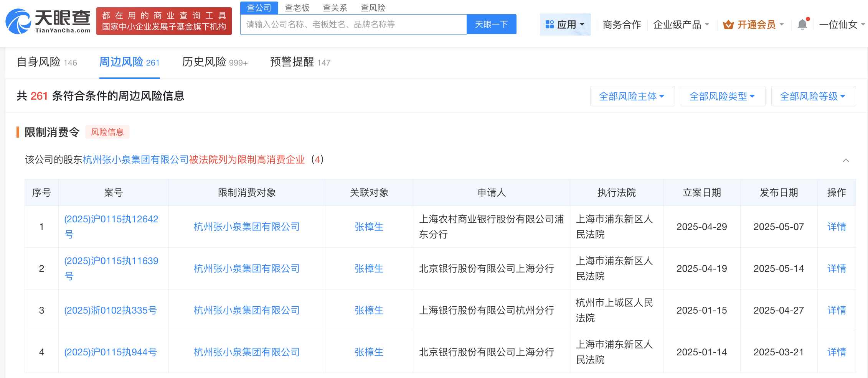Open the notification bell
The width and height of the screenshot is (868, 378).
pos(802,24)
